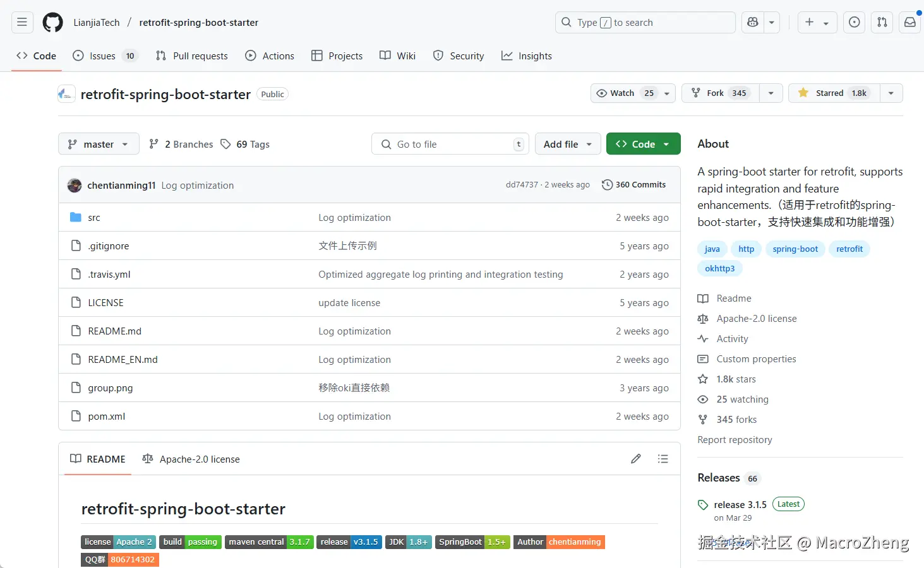Viewport: 924px width, 568px height.
Task: Open the README_EN.md file
Action: click(123, 359)
